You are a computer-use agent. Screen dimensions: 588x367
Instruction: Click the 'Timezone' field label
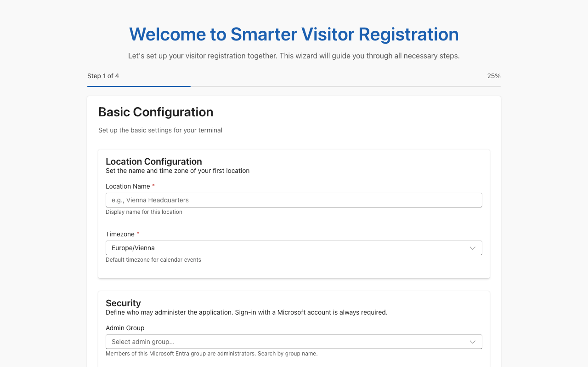coord(120,234)
